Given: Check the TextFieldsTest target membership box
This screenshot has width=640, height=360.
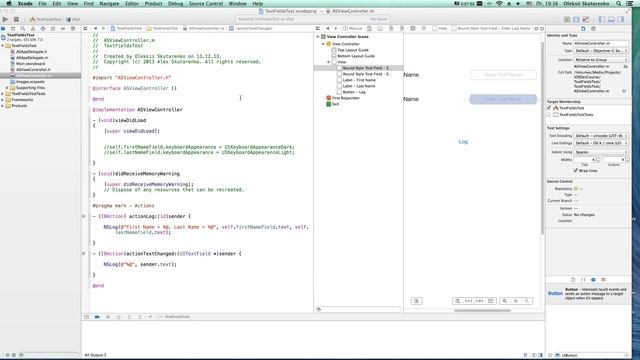Looking at the screenshot, I should tap(549, 108).
